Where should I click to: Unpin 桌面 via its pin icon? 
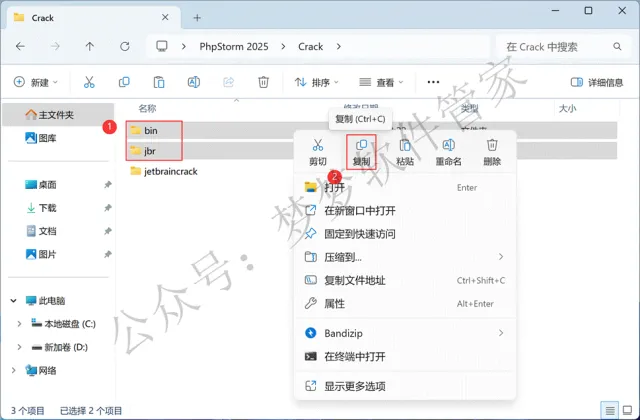(107, 184)
